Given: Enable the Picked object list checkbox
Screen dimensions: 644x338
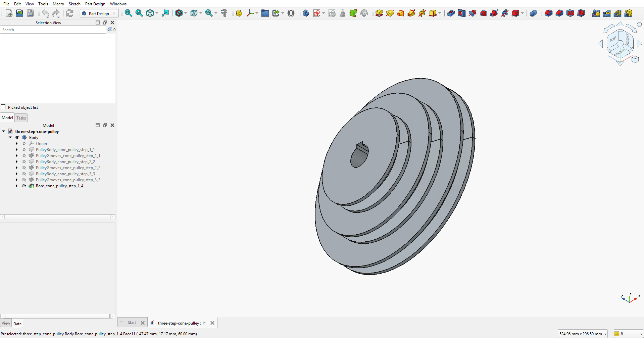Looking at the screenshot, I should [3, 107].
